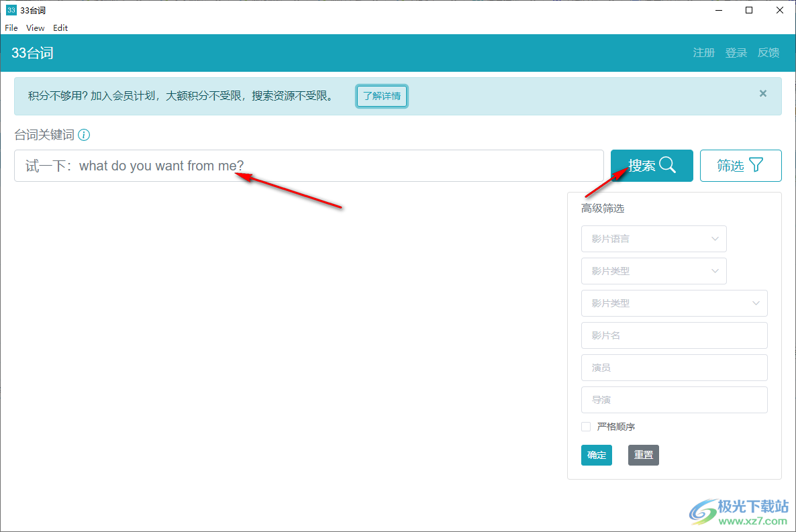Expand the 影片语言 dropdown

point(653,239)
